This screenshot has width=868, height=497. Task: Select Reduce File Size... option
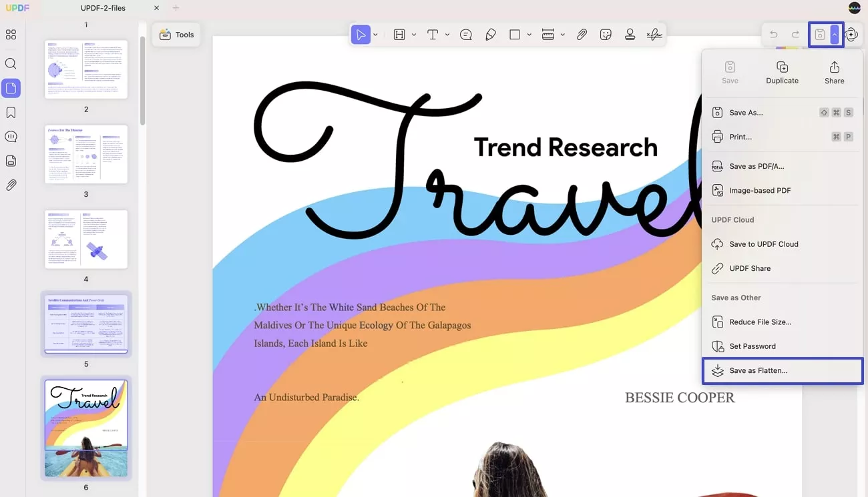pyautogui.click(x=782, y=322)
